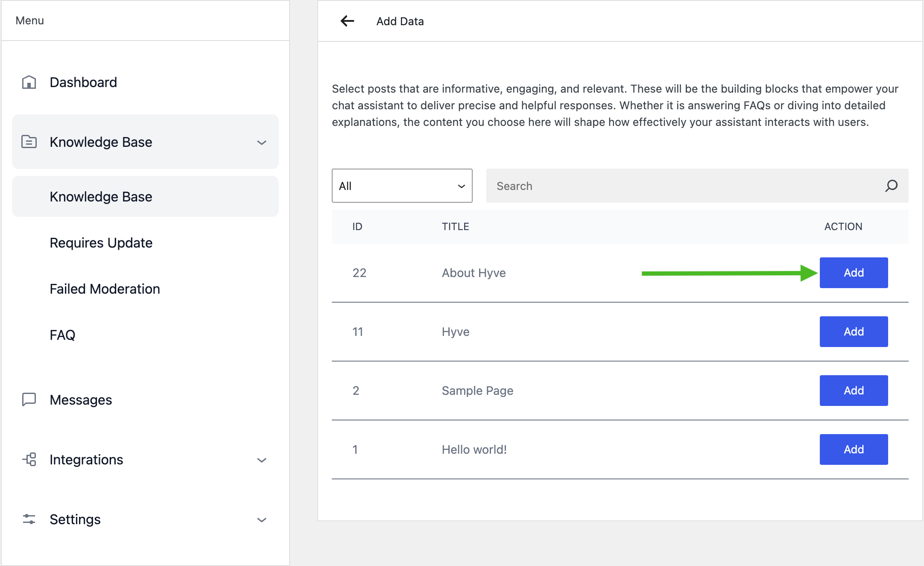Select the Knowledge Base sub-item
Viewport: 924px width, 566px height.
pyautogui.click(x=101, y=196)
